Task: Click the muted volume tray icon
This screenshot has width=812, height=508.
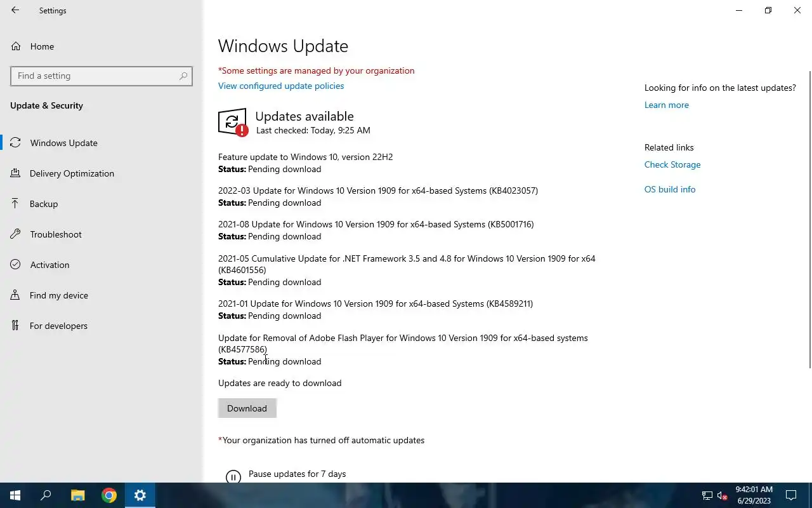Action: click(722, 495)
